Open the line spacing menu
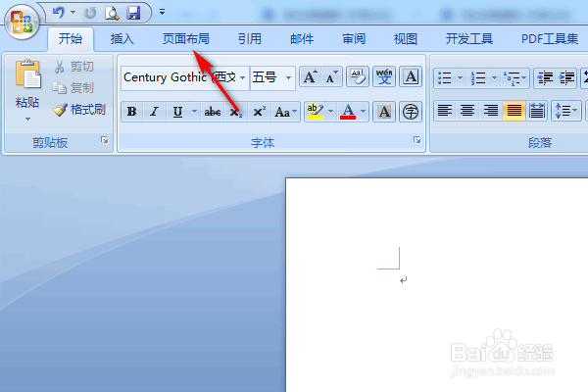The height and width of the screenshot is (392, 588). (x=566, y=111)
